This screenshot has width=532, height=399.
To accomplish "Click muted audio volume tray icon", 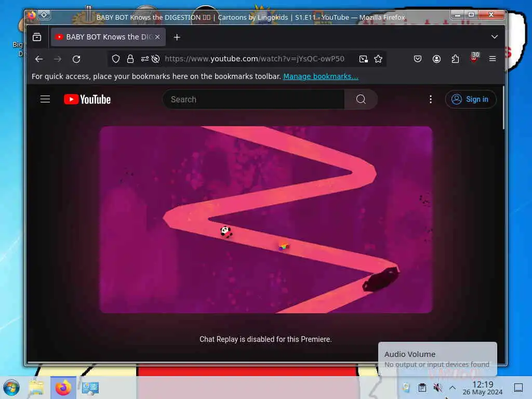I will click(437, 388).
